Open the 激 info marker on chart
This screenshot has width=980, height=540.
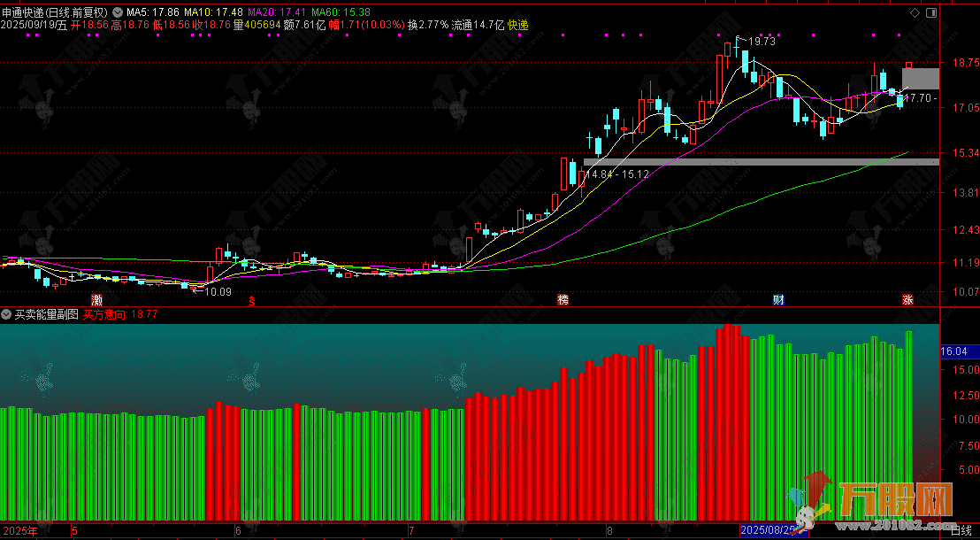coord(96,300)
